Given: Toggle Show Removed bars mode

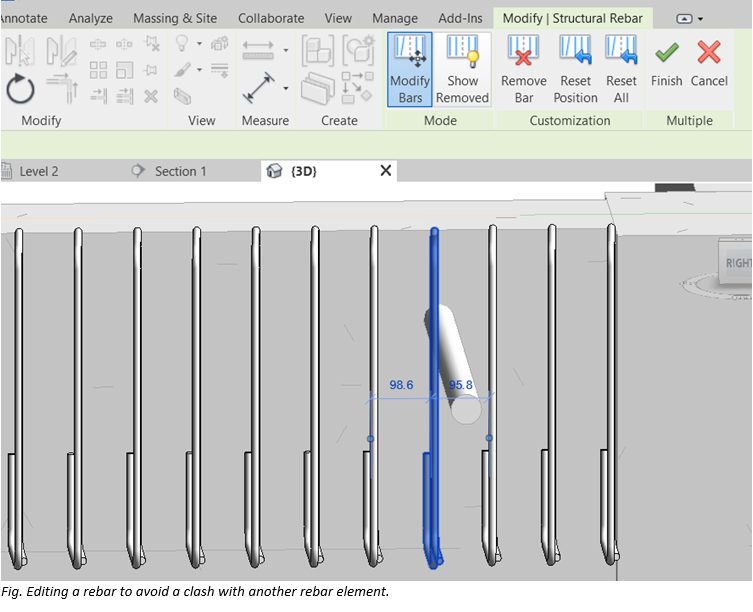Looking at the screenshot, I should point(462,70).
